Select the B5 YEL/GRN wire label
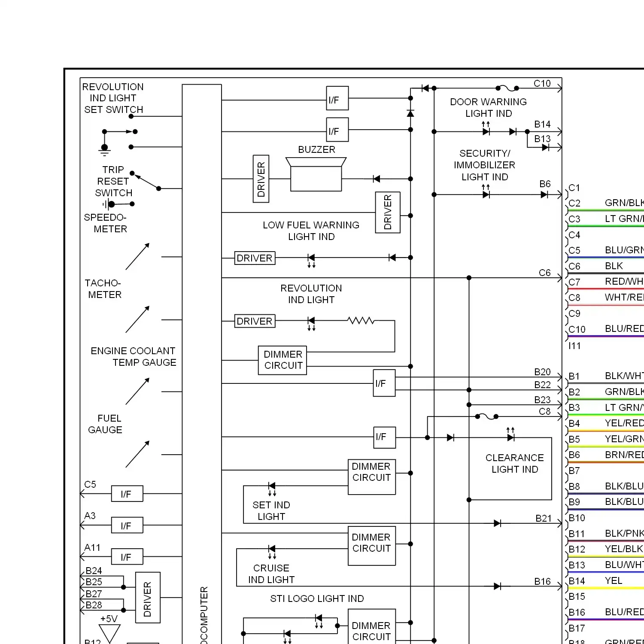 point(624,439)
